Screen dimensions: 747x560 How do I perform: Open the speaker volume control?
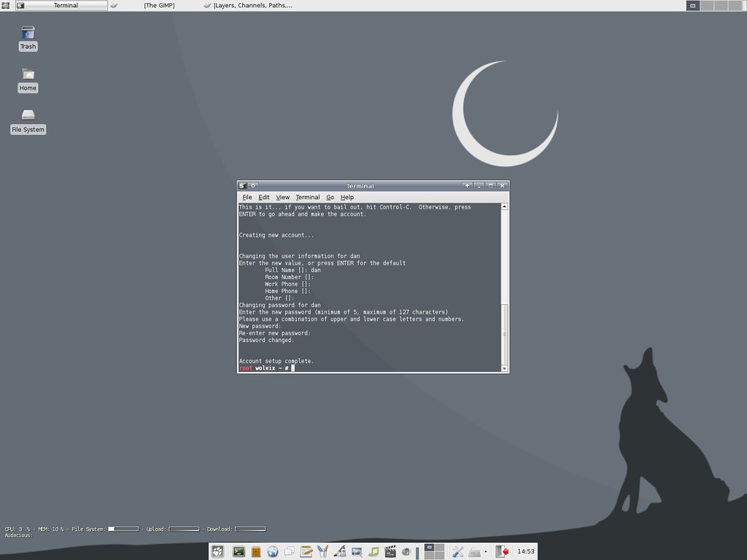coord(406,551)
